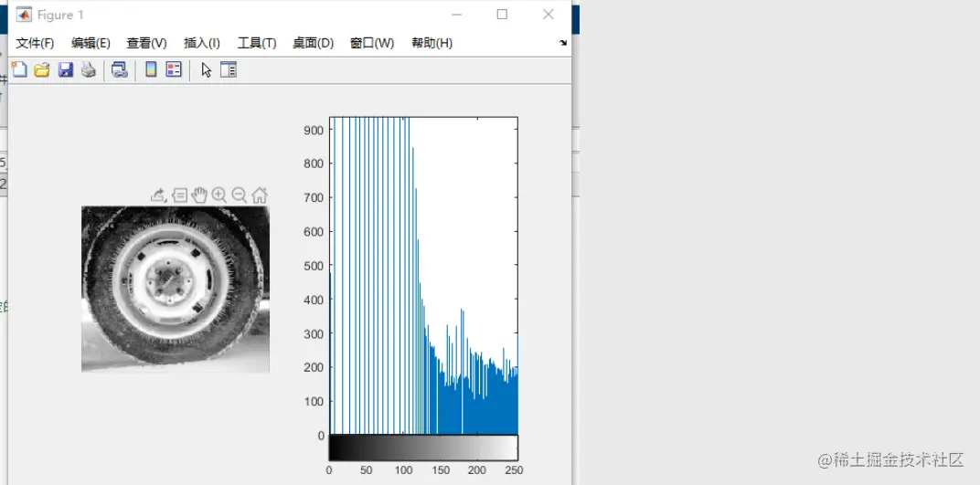The width and height of the screenshot is (980, 485).
Task: Click the grayscale gradient bar under the histogram
Action: click(x=423, y=448)
